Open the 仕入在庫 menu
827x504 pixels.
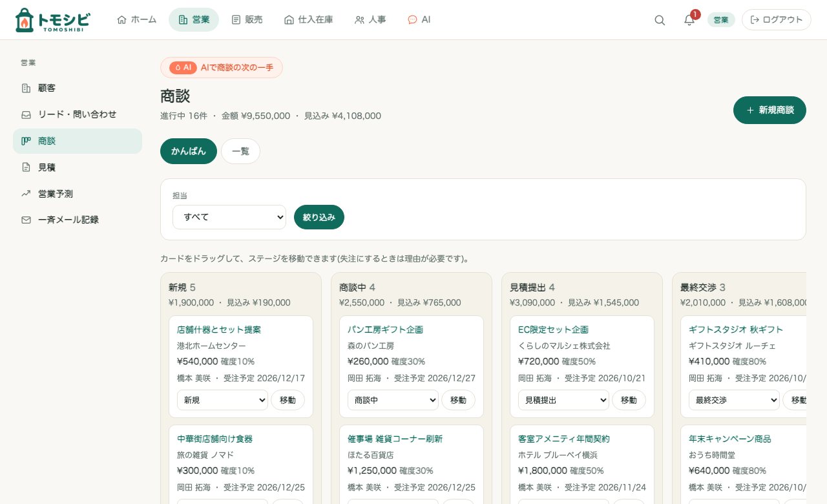click(308, 20)
